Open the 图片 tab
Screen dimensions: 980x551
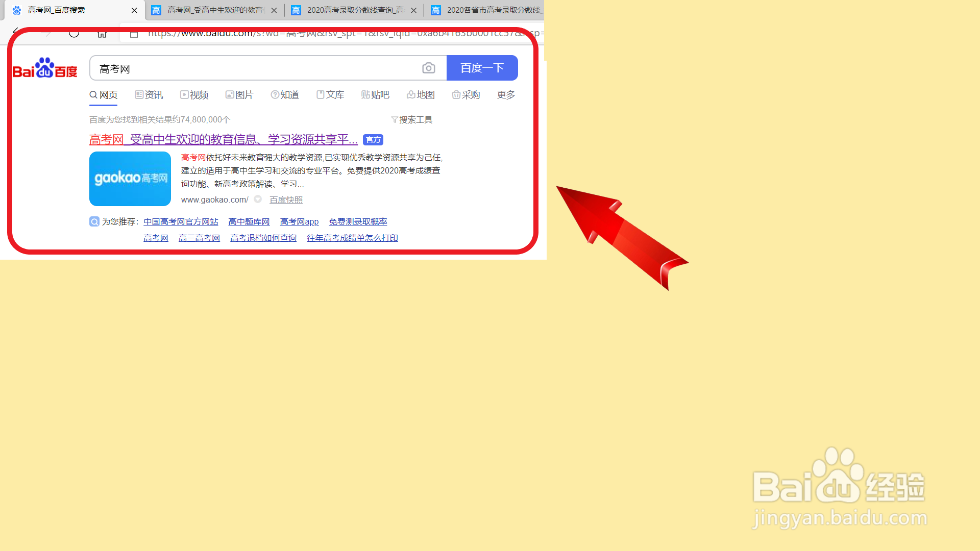point(239,95)
